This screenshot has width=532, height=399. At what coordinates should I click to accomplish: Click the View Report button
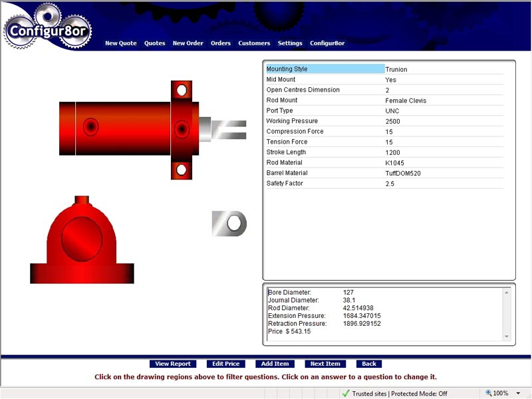pyautogui.click(x=173, y=364)
